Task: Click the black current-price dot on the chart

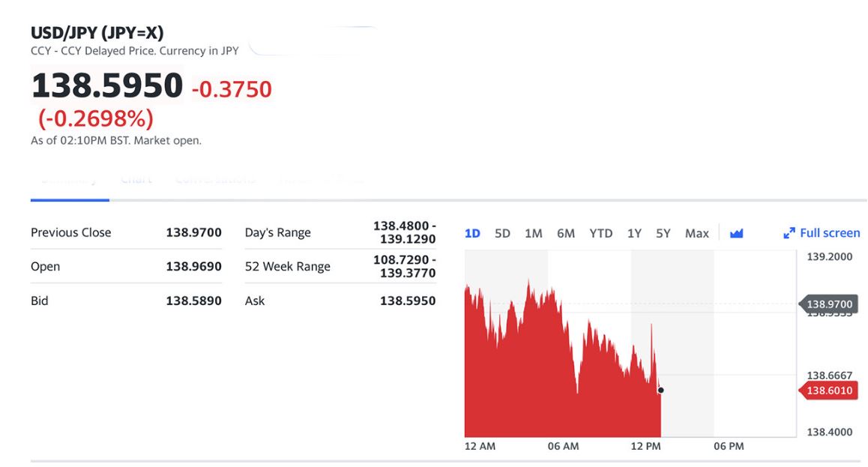Action: point(660,390)
